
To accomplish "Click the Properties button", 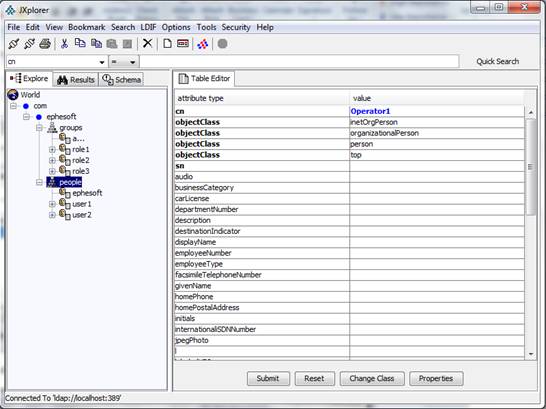I will click(436, 378).
